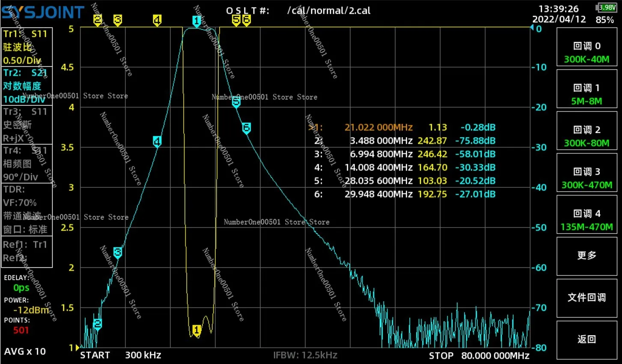Click the 10dB/Div scale on Tr2

(24, 99)
